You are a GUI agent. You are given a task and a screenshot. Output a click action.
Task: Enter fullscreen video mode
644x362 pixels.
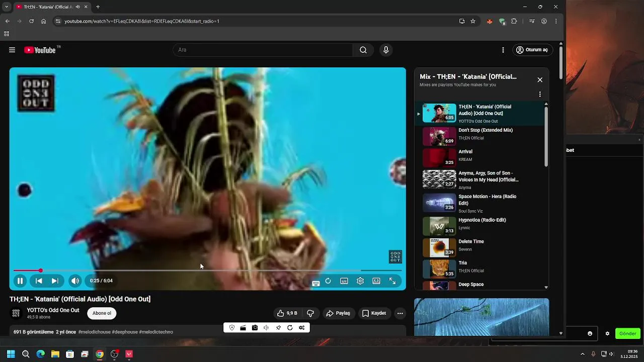(x=392, y=281)
